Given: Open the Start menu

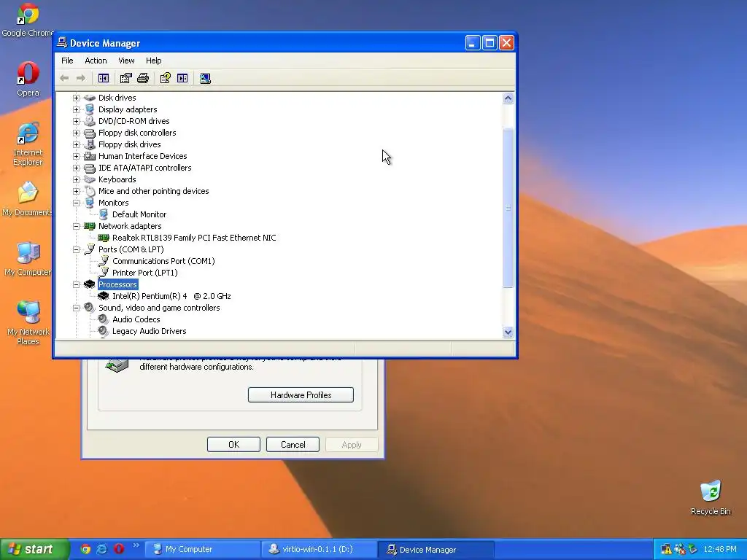Looking at the screenshot, I should (x=34, y=549).
